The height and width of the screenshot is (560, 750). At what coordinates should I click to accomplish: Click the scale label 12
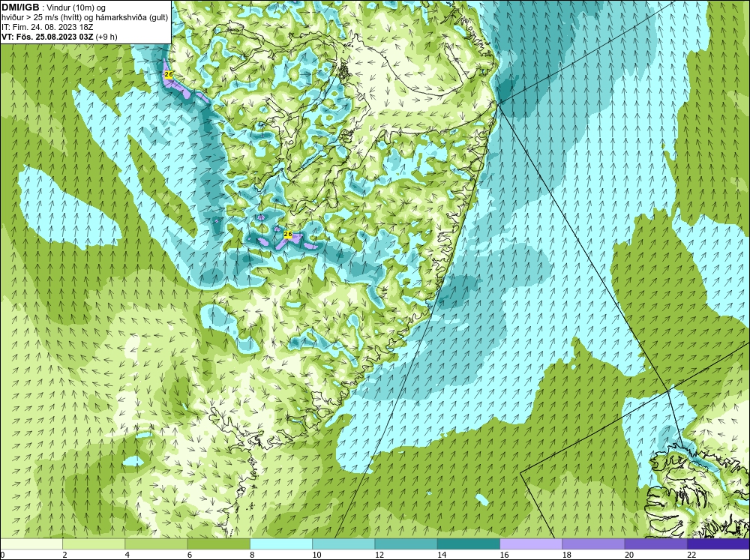click(x=379, y=555)
